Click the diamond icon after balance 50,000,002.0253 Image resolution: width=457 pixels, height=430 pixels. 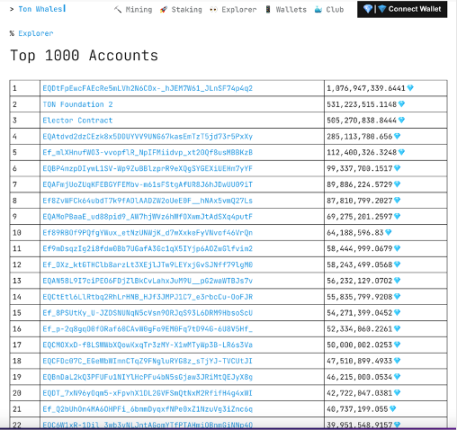[x=397, y=344]
